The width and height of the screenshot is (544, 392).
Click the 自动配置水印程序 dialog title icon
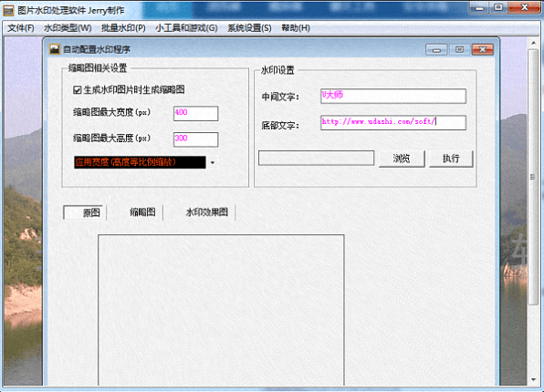pyautogui.click(x=55, y=49)
